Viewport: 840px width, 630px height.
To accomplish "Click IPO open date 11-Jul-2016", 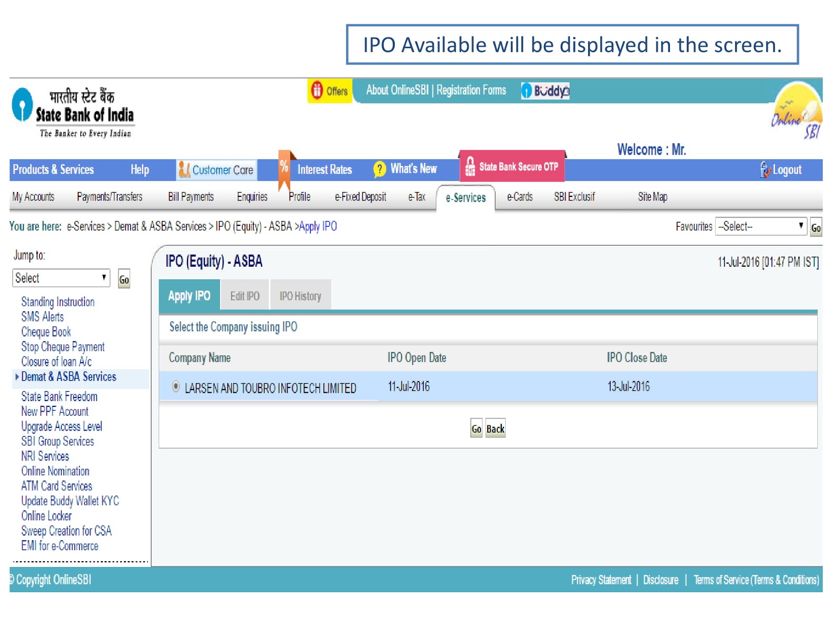I will [408, 387].
